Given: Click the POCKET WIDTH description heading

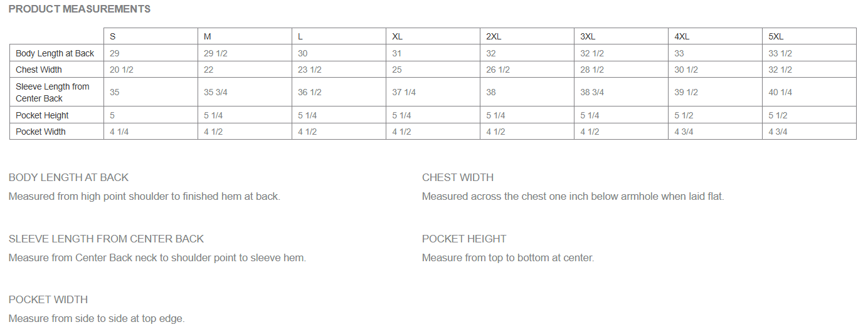Looking at the screenshot, I should 48,299.
